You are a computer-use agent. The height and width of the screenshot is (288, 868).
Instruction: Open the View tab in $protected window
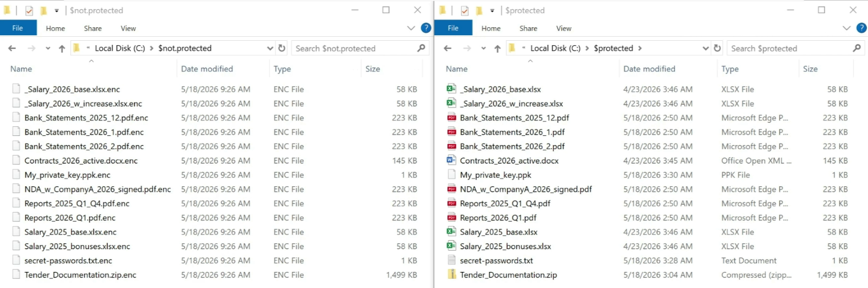[564, 28]
